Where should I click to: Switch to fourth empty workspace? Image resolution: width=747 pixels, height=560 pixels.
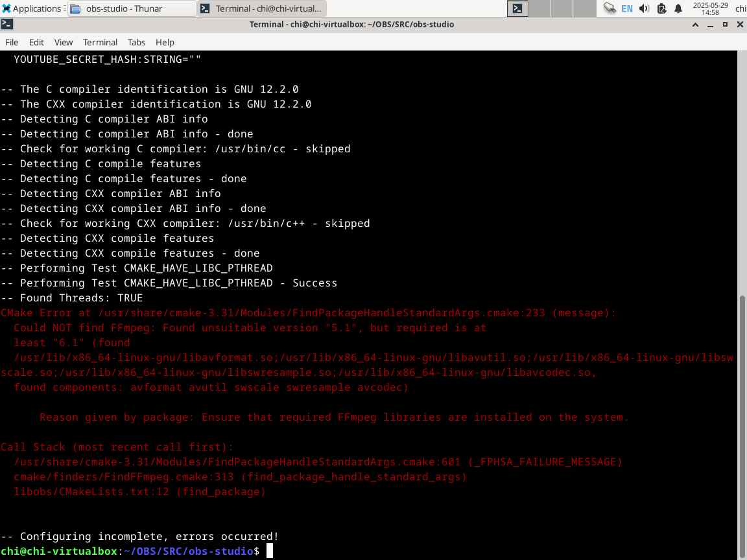point(584,8)
